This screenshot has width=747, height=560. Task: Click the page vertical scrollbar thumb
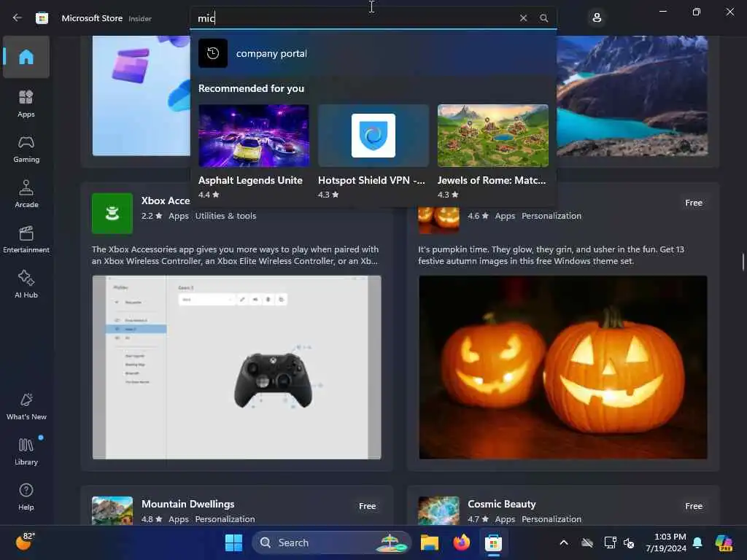click(x=743, y=262)
